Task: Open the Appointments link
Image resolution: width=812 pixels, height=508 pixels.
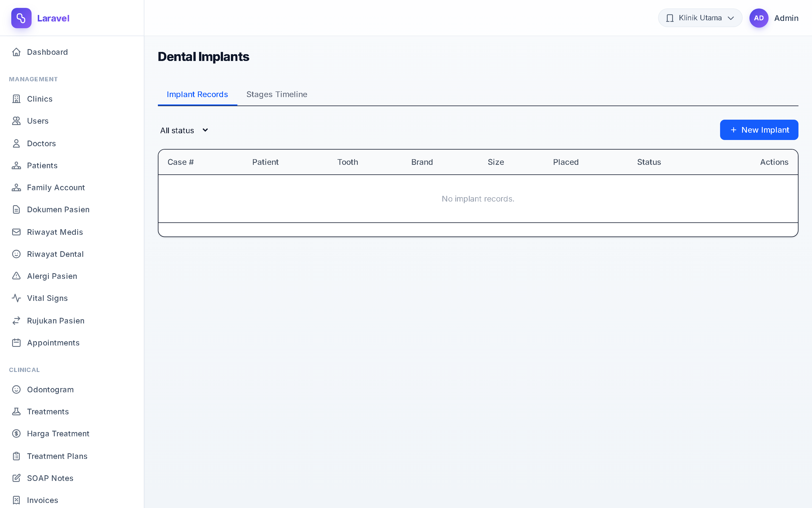Action: click(x=72, y=343)
